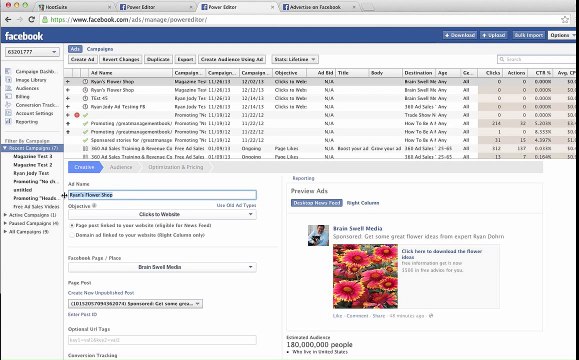
Task: Click the clock status icon on the Ryan Jody Ad Testing FB row
Action: point(85,107)
